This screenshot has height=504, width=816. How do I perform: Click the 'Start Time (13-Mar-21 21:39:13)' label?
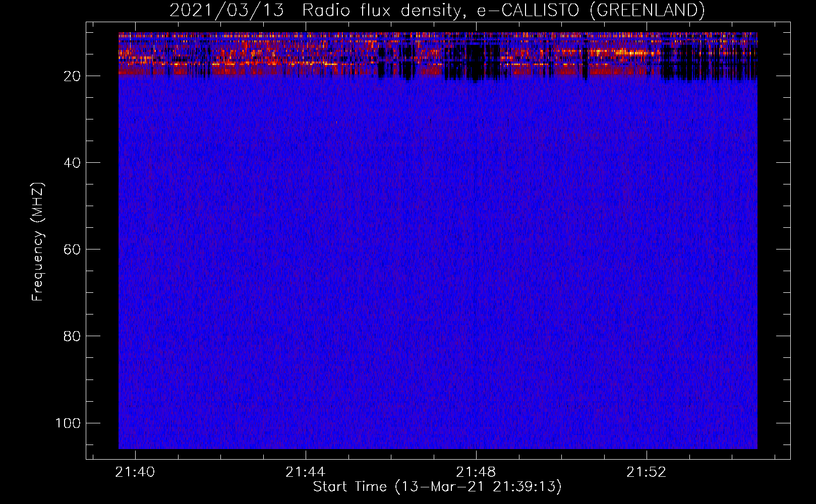[x=437, y=487]
